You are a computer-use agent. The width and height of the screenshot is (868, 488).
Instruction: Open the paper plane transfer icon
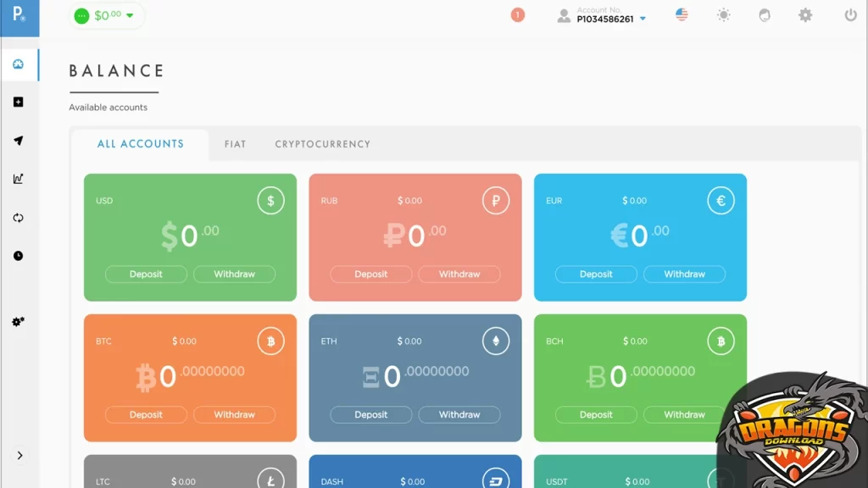[x=19, y=141]
